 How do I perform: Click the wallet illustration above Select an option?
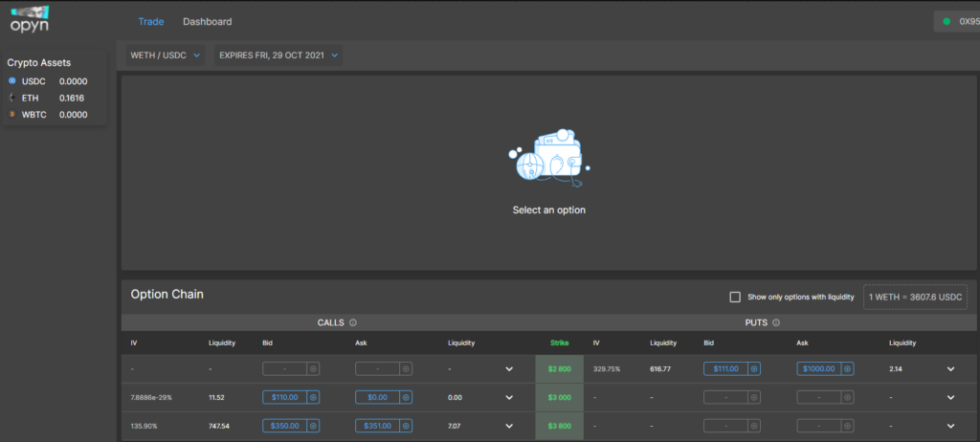point(548,158)
